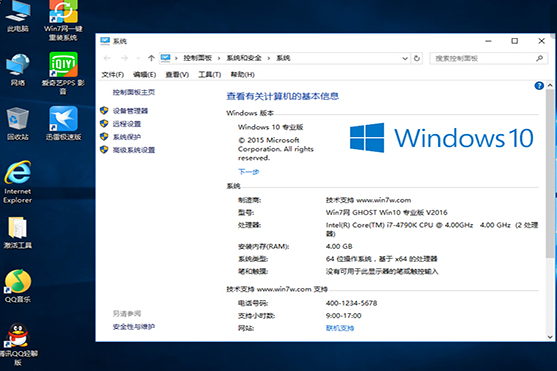Click the 9:00-17:00 support hours value
This screenshot has height=371, width=557.
click(344, 316)
